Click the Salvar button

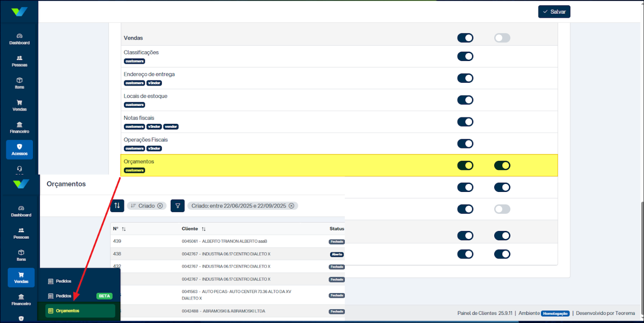(554, 12)
